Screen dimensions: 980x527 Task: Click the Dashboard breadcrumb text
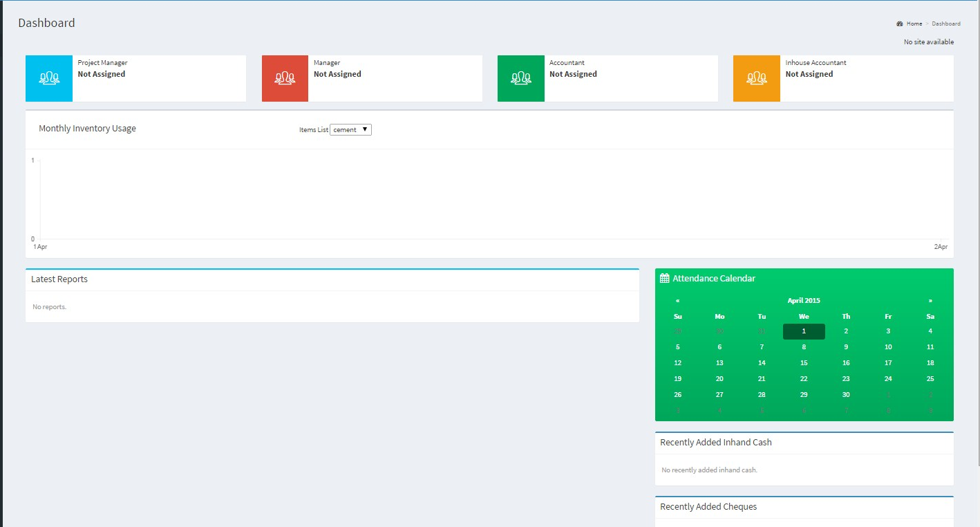[946, 24]
